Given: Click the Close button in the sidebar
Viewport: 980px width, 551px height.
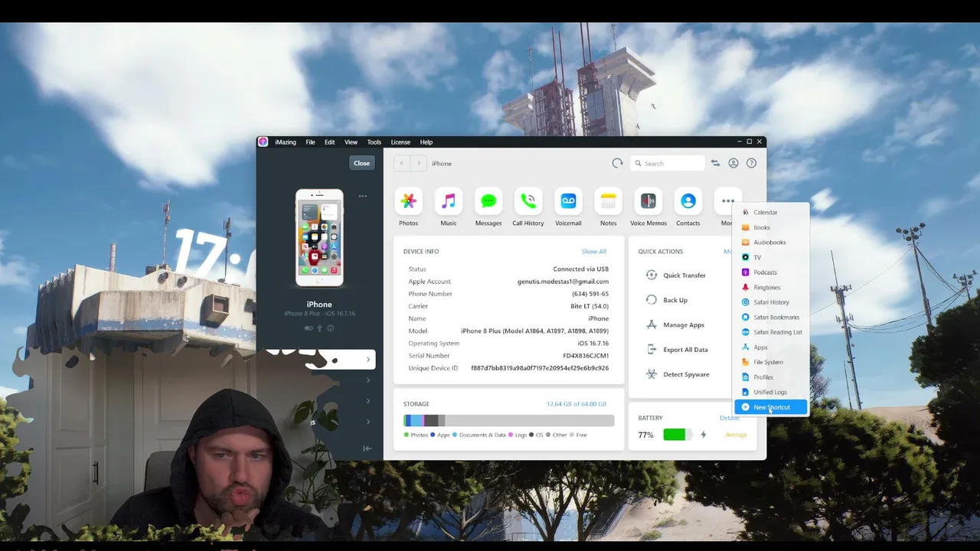Looking at the screenshot, I should click(x=361, y=163).
